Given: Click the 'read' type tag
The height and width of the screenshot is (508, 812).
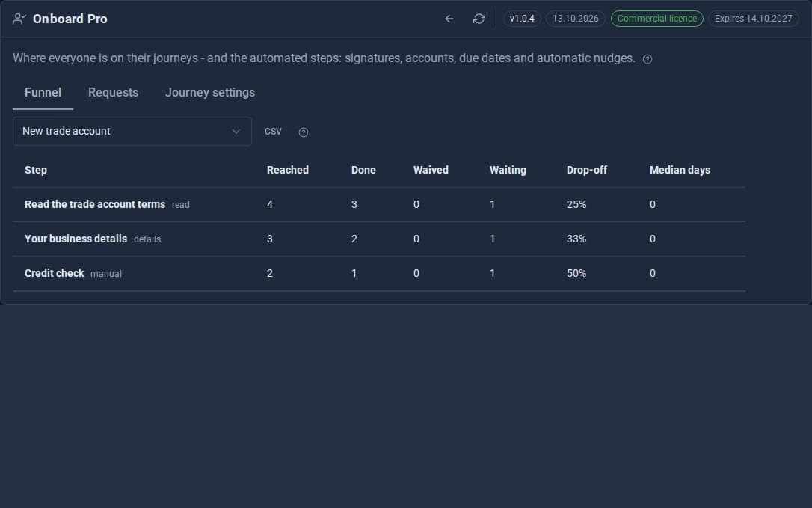Looking at the screenshot, I should coord(181,205).
